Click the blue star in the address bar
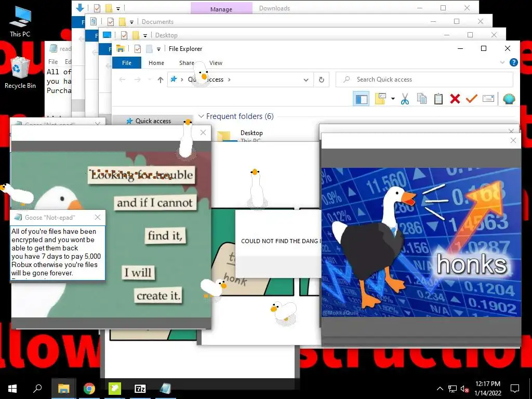This screenshot has height=399, width=532. point(174,79)
